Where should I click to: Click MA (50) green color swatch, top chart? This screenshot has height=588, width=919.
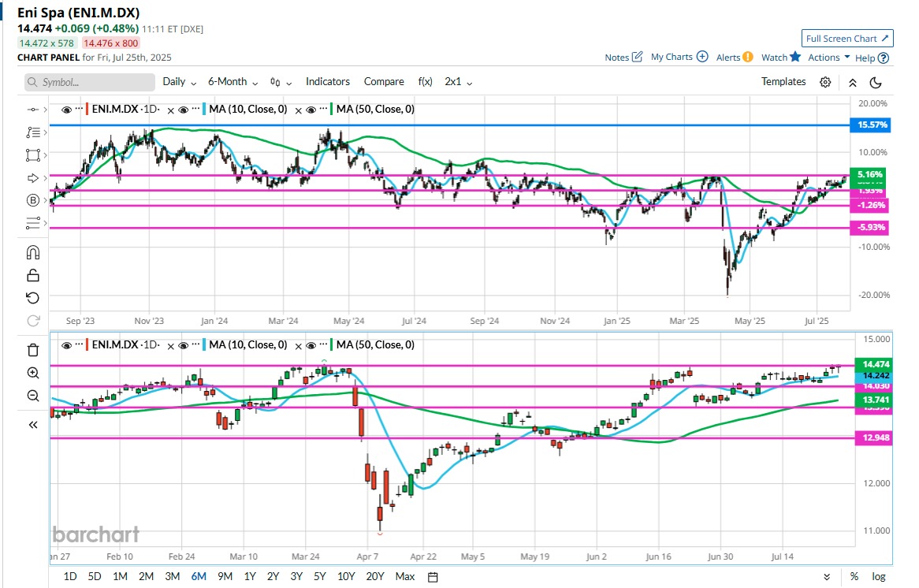tap(332, 110)
